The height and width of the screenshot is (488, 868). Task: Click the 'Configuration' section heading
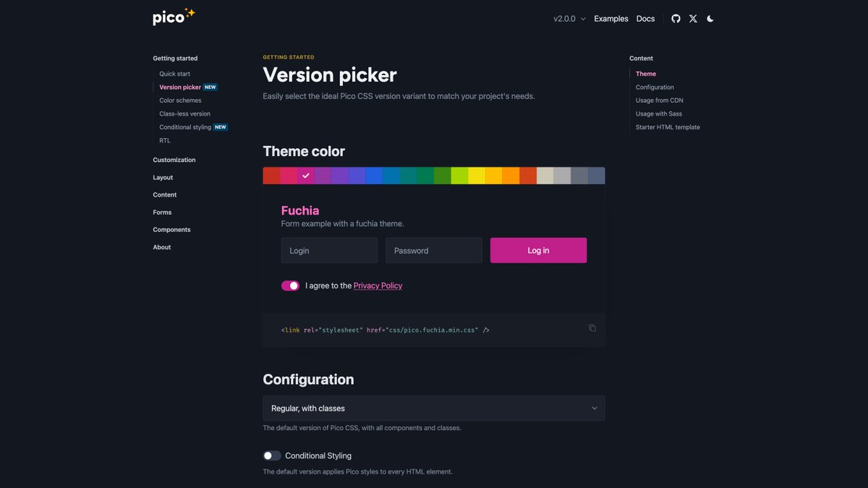pos(308,380)
